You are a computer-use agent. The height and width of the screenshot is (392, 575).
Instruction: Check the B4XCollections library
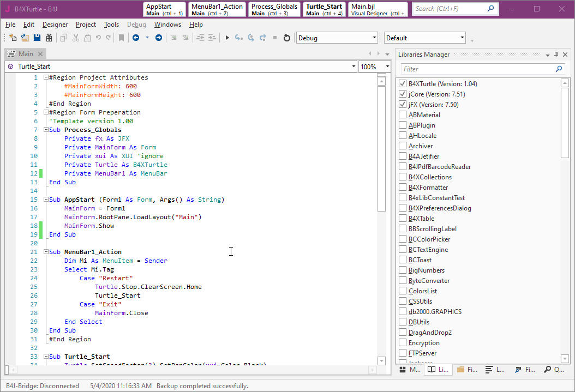pos(403,177)
